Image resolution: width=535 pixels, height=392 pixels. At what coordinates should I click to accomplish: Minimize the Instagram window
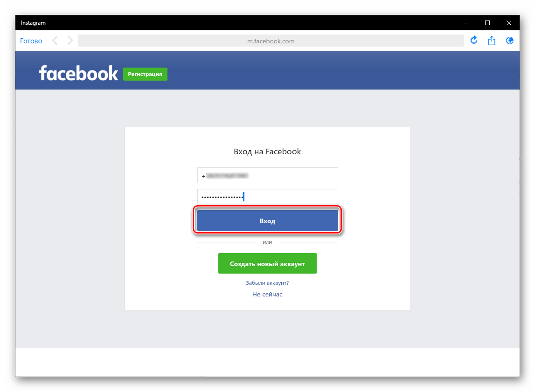(466, 23)
